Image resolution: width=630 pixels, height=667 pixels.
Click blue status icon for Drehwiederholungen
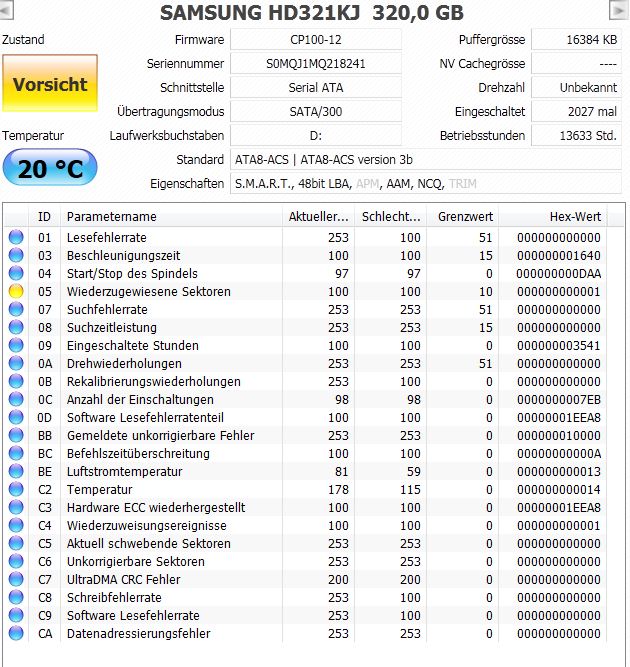click(x=16, y=363)
